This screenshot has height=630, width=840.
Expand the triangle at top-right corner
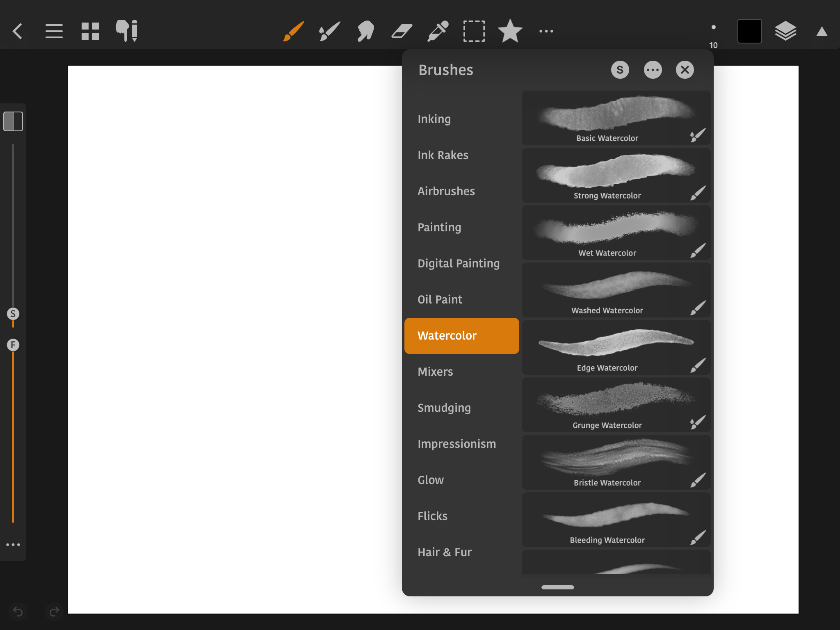[x=822, y=32]
